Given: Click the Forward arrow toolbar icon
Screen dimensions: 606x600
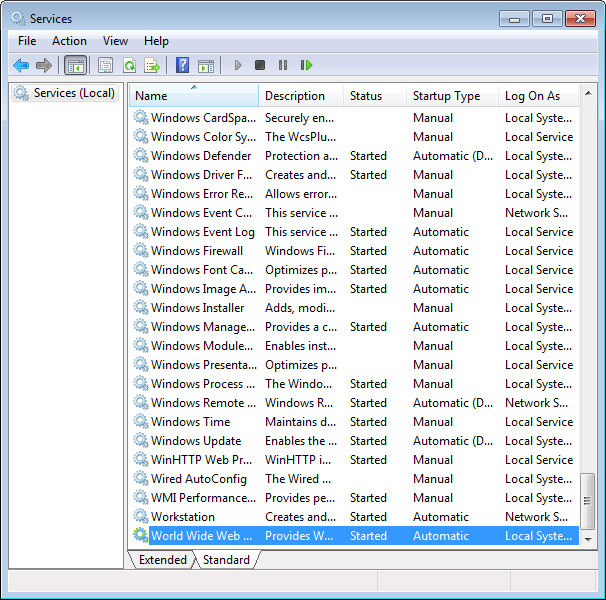Looking at the screenshot, I should (x=44, y=65).
